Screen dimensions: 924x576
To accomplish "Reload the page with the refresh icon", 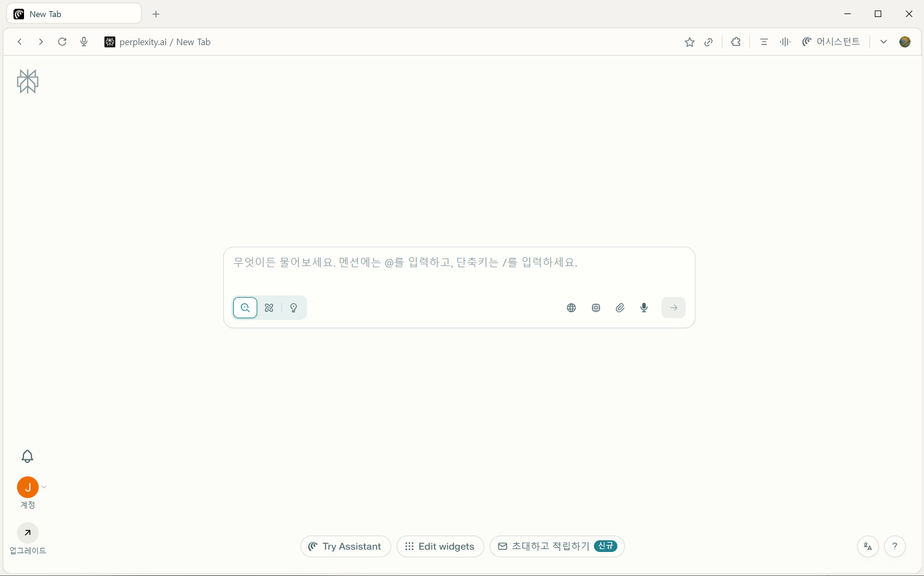I will (62, 42).
